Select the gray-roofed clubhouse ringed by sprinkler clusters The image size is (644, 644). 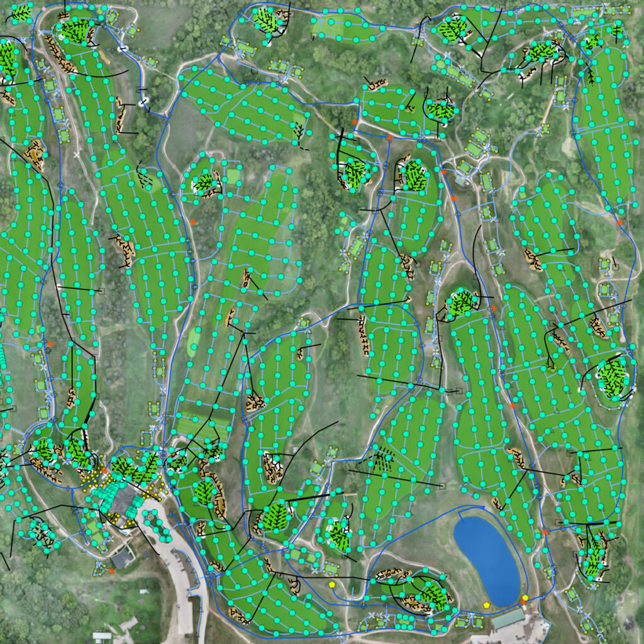[125, 501]
